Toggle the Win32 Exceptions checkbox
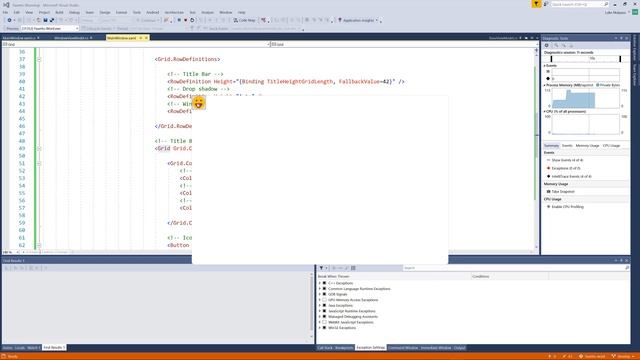This screenshot has height=360, width=640. 324,328
